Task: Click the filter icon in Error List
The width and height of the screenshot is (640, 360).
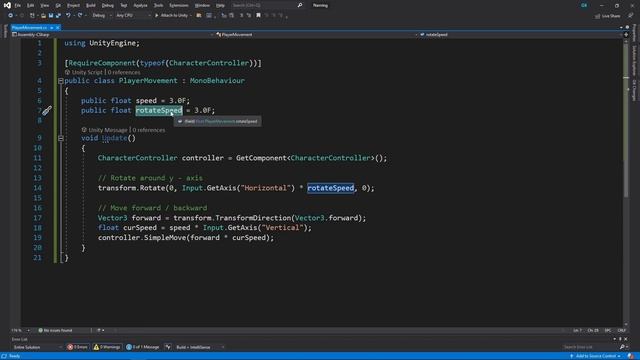Action: [x=168, y=347]
